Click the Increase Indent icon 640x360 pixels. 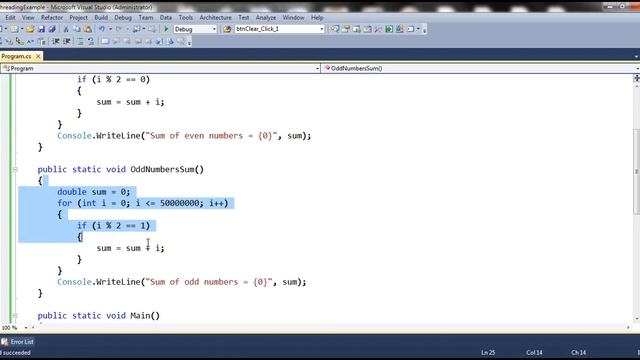(x=67, y=41)
